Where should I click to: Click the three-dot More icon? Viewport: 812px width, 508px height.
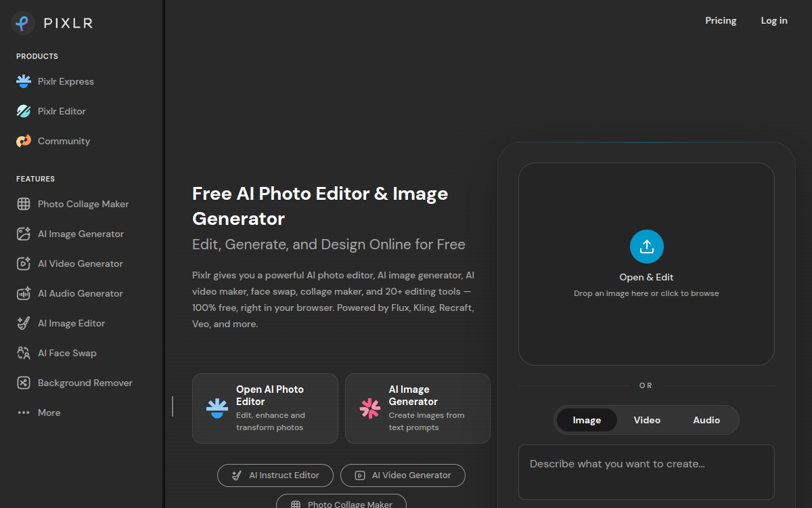point(24,412)
